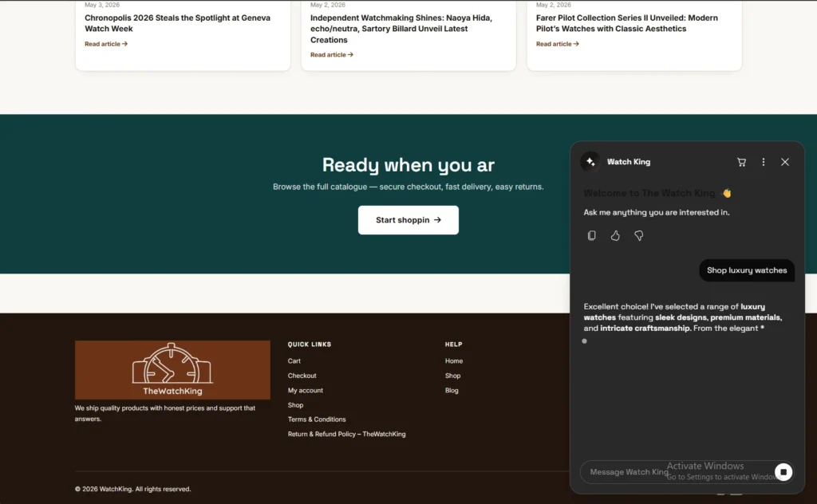Viewport: 817px width, 504px height.
Task: Open the Independent Watchmaking Shines article title
Action: pyautogui.click(x=401, y=29)
